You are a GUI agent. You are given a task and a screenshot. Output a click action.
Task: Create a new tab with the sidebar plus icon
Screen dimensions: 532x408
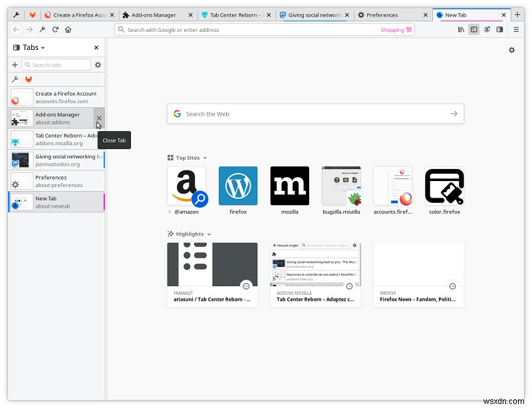point(15,65)
